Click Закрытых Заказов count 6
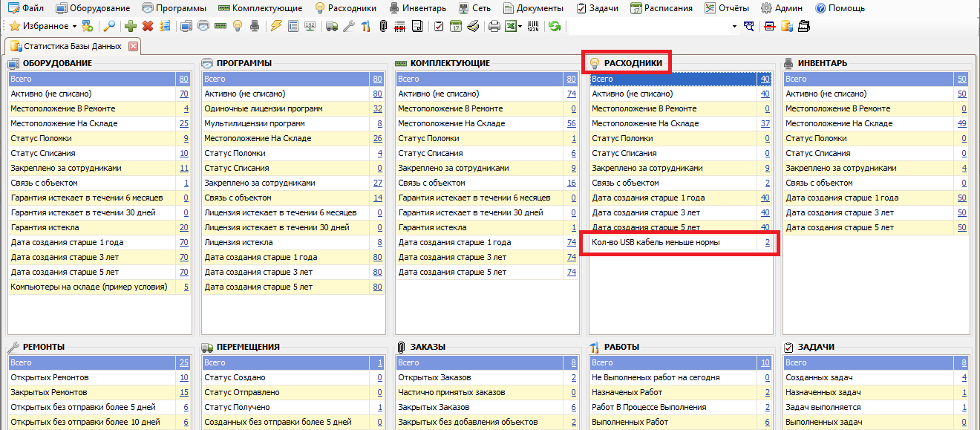Image resolution: width=980 pixels, height=430 pixels. tap(573, 407)
